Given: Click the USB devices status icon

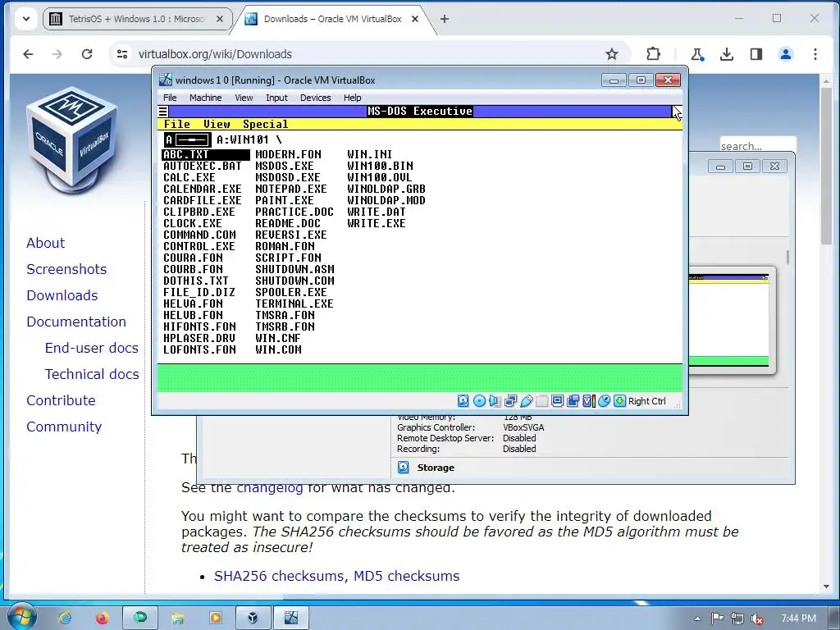Looking at the screenshot, I should (x=526, y=400).
